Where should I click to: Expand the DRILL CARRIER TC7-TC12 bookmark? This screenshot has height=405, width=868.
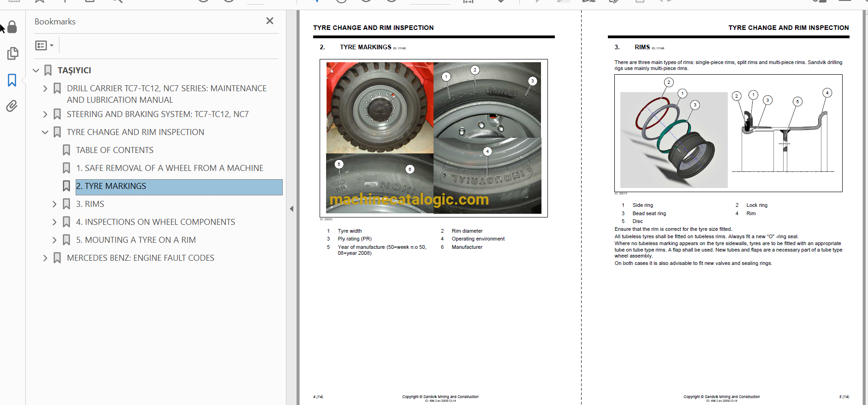pyautogui.click(x=45, y=88)
